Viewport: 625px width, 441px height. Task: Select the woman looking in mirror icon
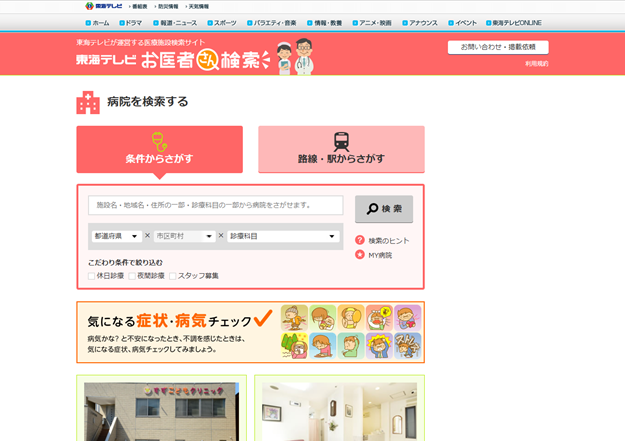pos(351,318)
